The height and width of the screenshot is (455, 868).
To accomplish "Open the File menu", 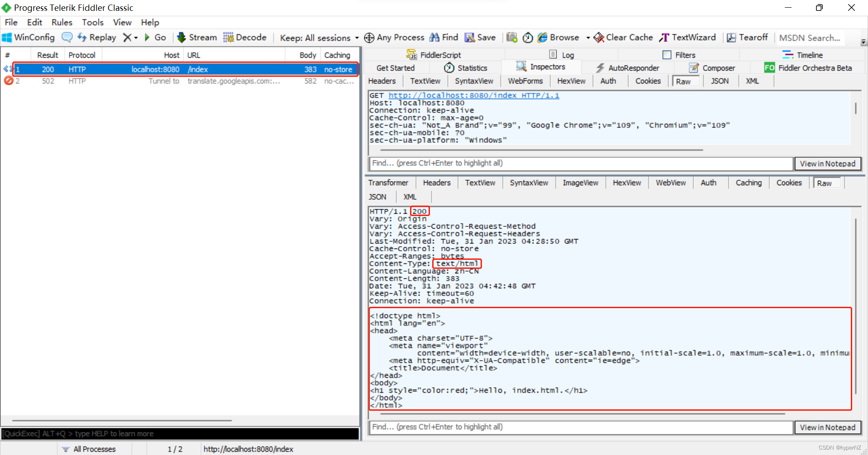I will 11,22.
